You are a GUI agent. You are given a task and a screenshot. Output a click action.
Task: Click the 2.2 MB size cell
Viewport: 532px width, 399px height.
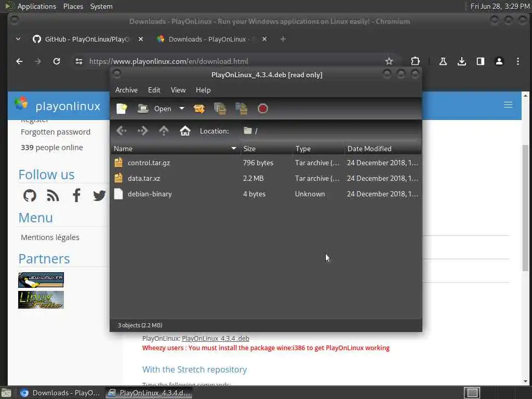[x=253, y=179]
